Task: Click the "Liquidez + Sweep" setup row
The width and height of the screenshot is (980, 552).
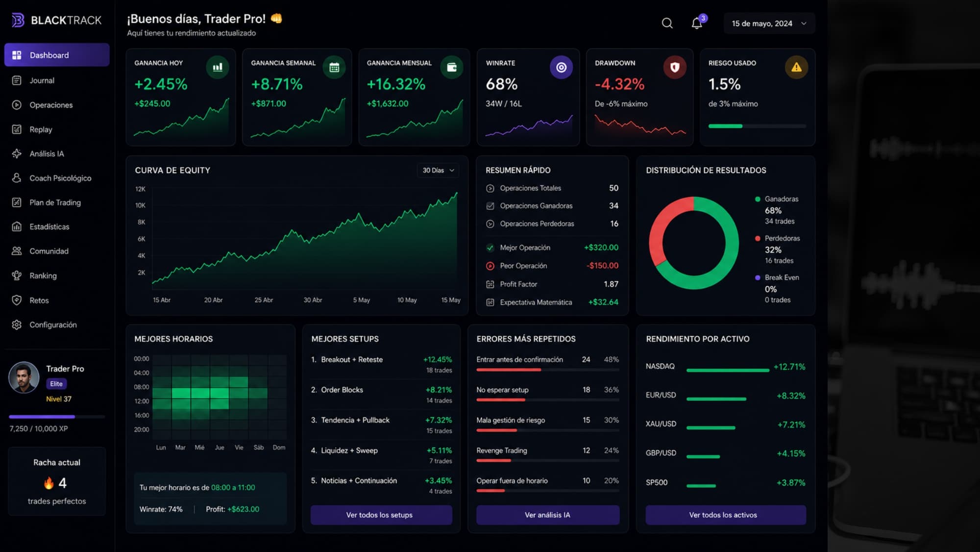Action: coord(381,455)
